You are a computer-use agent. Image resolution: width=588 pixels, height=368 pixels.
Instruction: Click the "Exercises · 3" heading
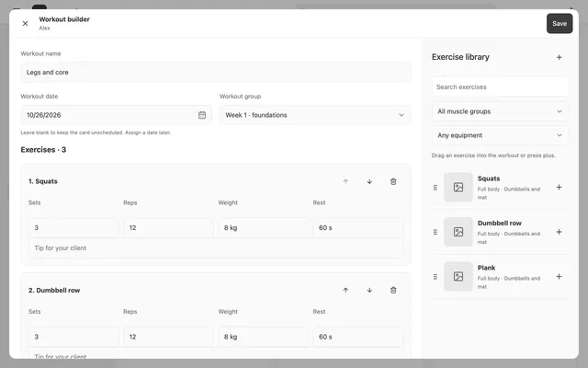point(43,149)
